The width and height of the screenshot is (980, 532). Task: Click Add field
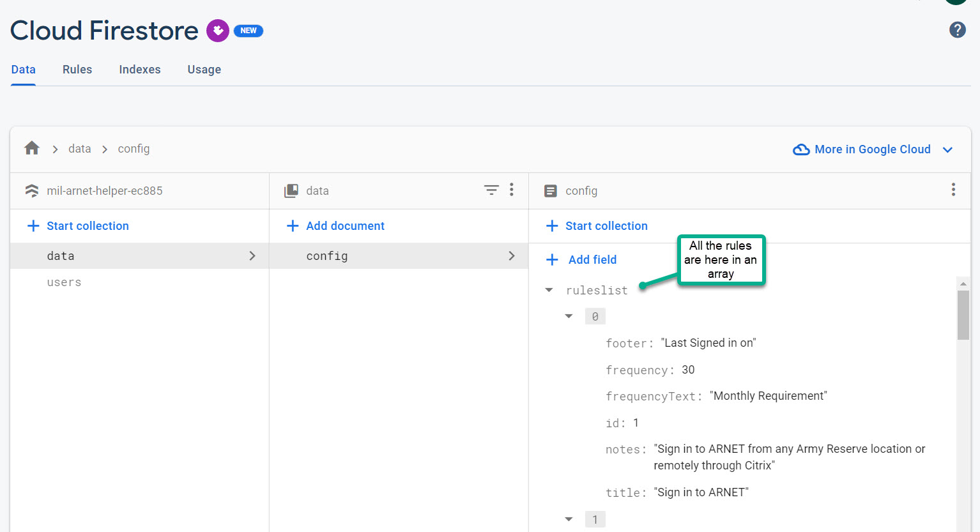click(x=581, y=259)
